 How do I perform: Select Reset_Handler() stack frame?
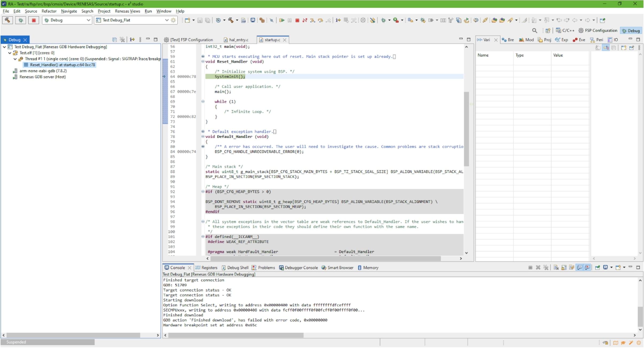[62, 65]
